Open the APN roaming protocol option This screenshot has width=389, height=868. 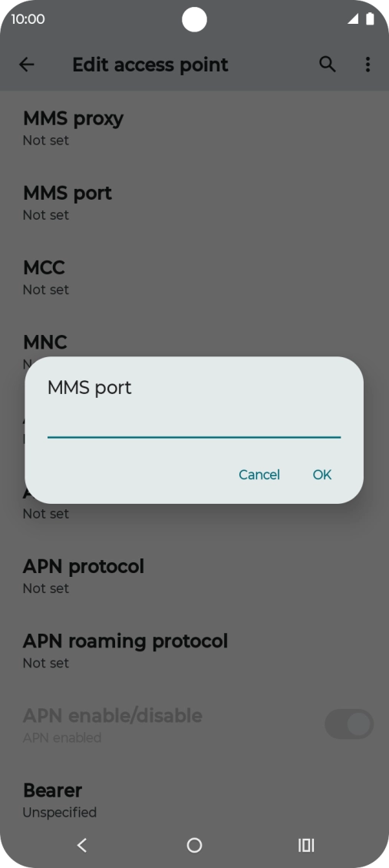(195, 651)
